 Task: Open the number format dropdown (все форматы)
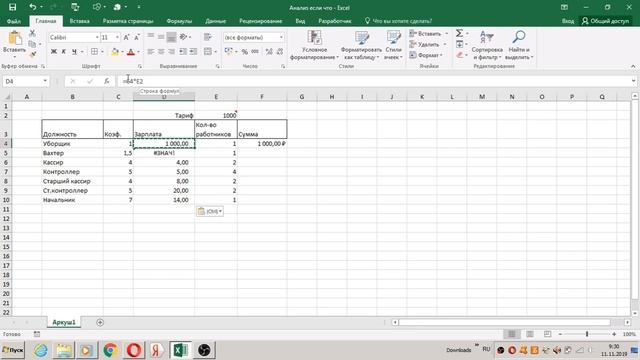[281, 37]
